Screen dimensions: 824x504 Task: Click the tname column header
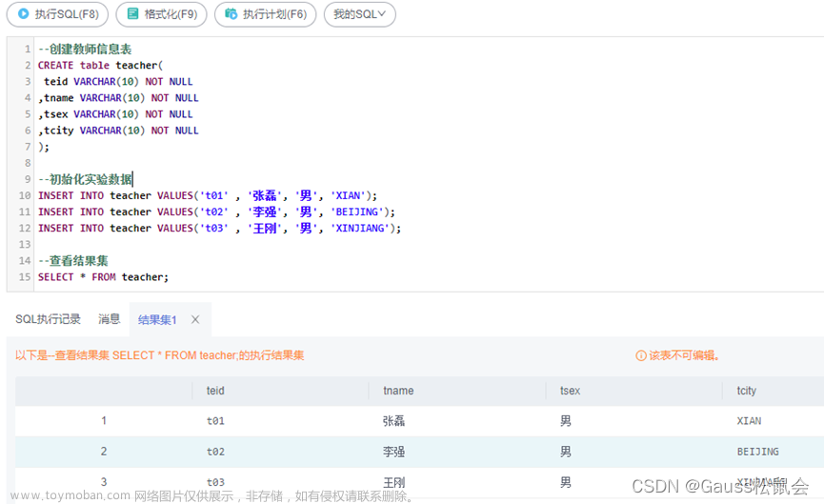398,391
